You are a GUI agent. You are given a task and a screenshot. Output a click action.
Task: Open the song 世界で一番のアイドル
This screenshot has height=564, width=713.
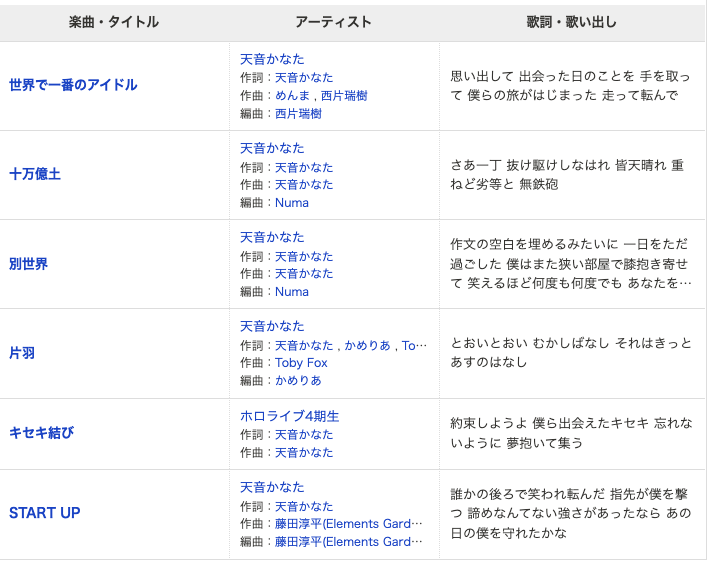(73, 85)
